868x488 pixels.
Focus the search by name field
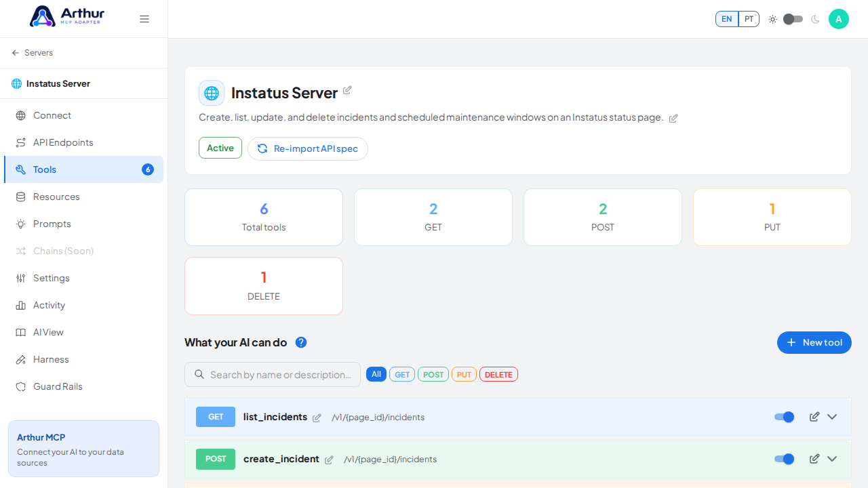pyautogui.click(x=273, y=375)
